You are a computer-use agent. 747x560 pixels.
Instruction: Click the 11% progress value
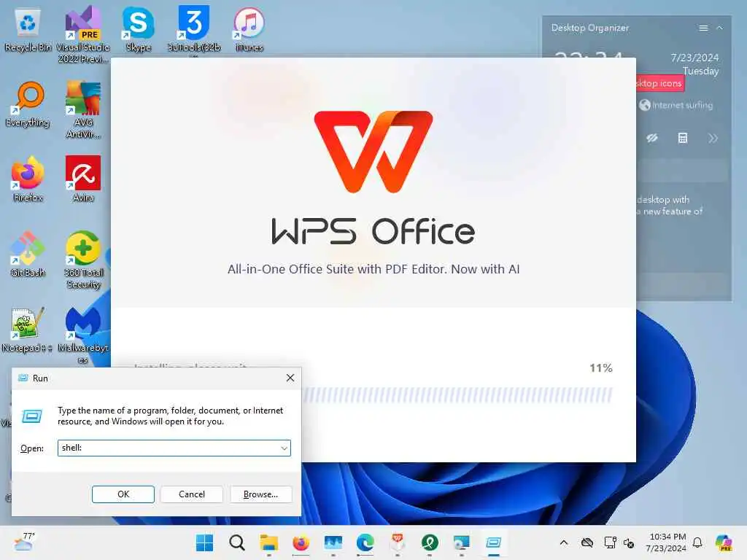(x=601, y=367)
